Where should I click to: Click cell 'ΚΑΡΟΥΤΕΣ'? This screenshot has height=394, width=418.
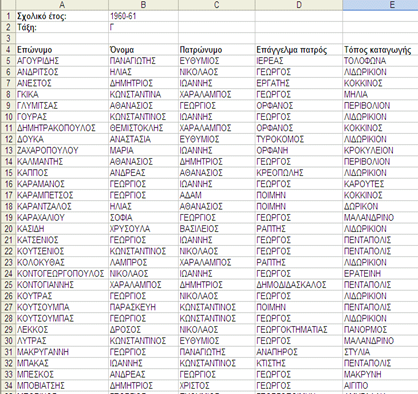380,184
